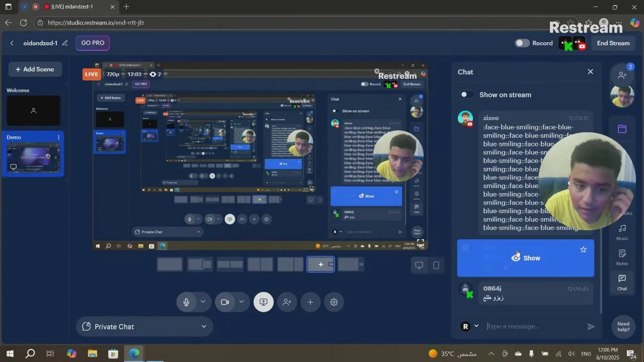Open a new browser tab

127,7
